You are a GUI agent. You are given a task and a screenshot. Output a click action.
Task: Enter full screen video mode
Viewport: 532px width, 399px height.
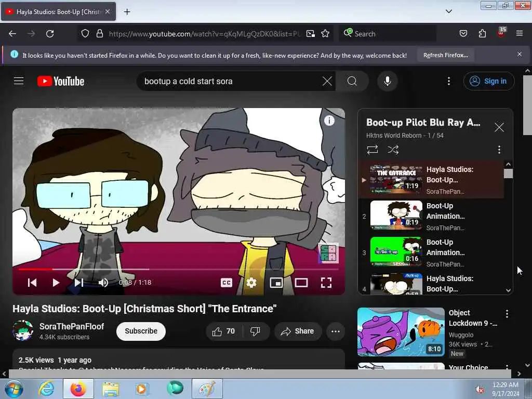coord(326,283)
